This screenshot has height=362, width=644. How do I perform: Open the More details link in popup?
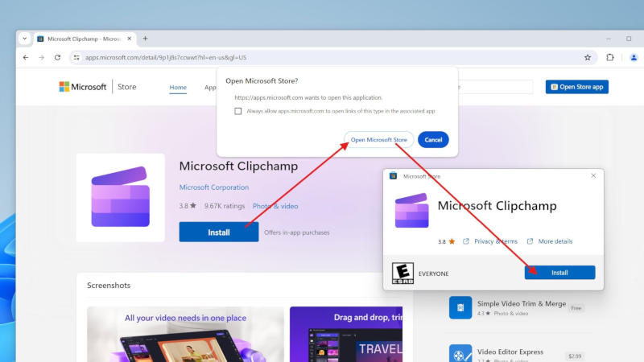tap(555, 241)
